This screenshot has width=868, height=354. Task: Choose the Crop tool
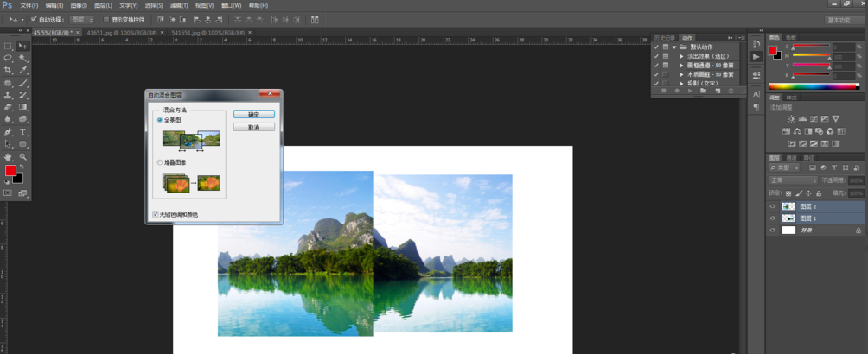[x=8, y=70]
